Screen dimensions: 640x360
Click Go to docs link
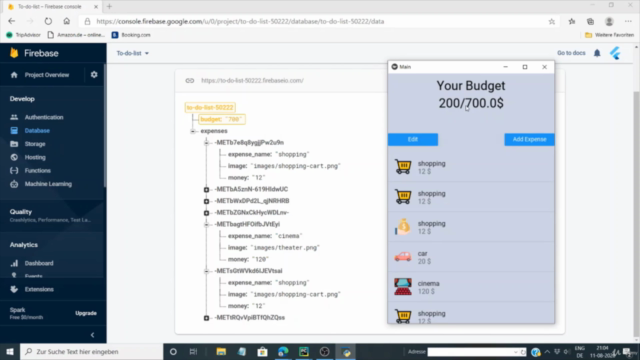[571, 53]
